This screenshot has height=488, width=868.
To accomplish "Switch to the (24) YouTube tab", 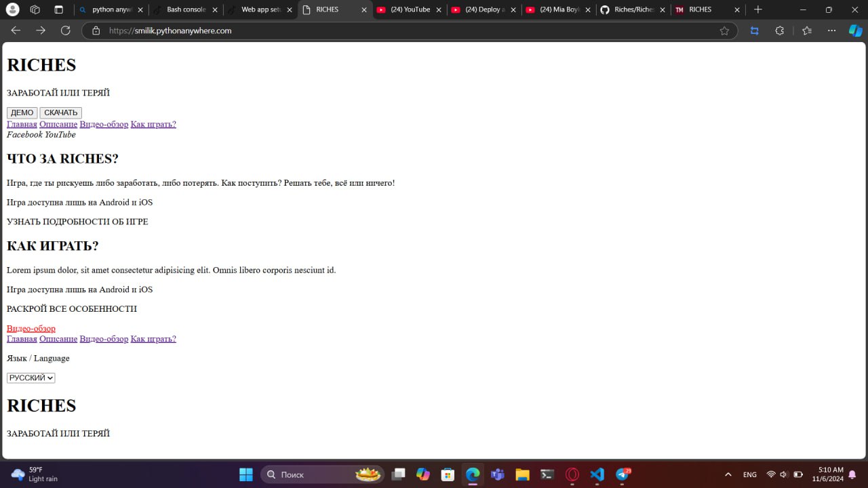I will tap(409, 9).
